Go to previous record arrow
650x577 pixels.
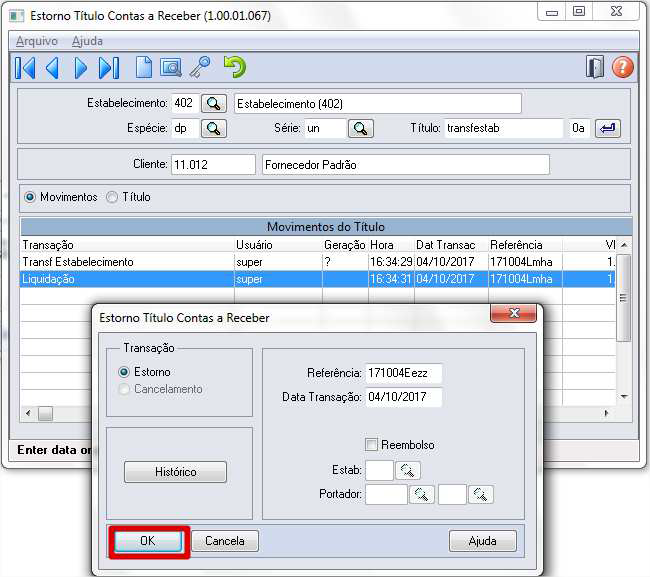pos(53,68)
